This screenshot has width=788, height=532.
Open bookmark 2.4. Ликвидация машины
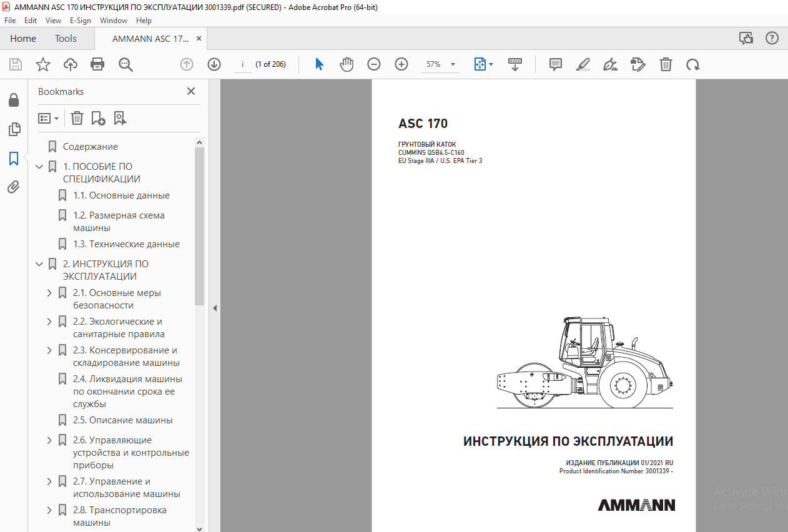tap(127, 392)
